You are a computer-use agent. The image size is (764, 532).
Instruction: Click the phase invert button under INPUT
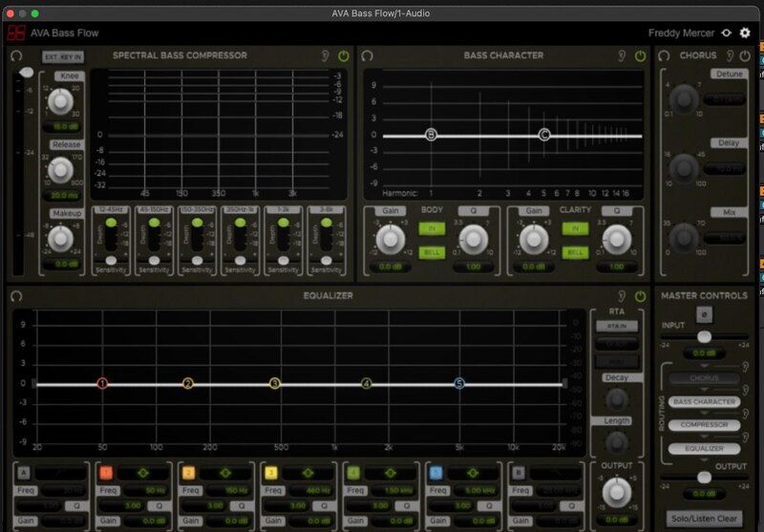coord(705,316)
